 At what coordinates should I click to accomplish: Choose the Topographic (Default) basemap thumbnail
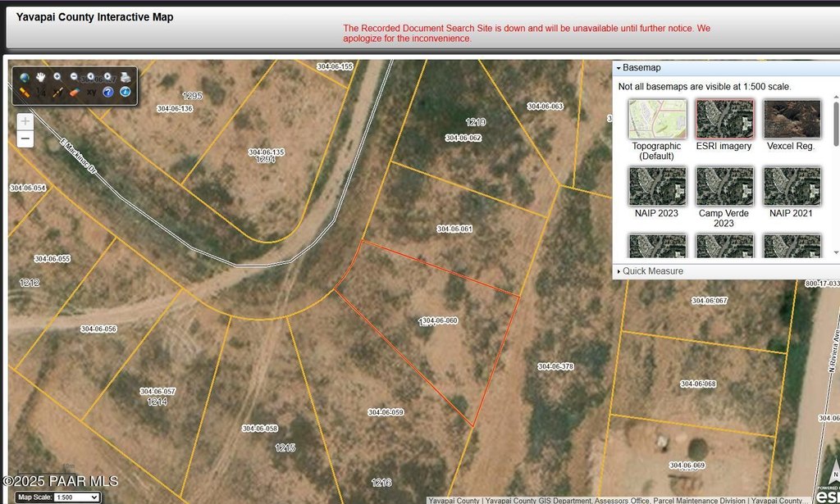[657, 120]
